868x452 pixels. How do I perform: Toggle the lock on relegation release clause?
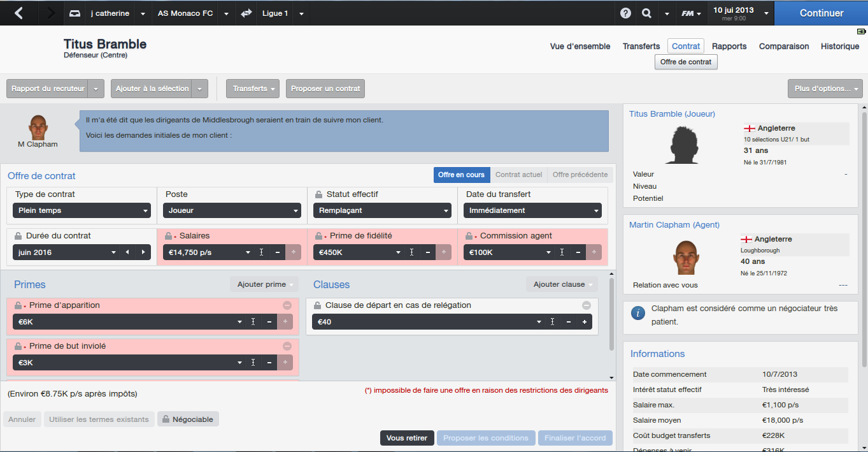point(317,305)
